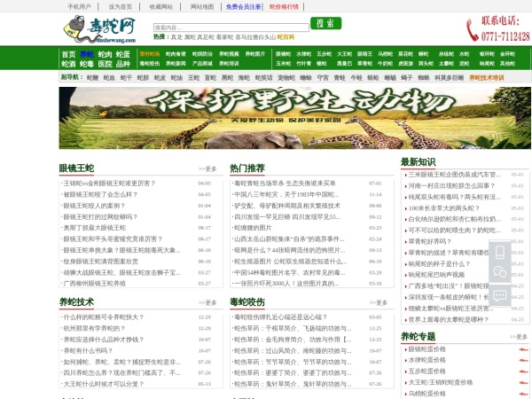The image size is (532, 399).
Task: Open article 100米长非常大的两头蛇？
Action: [444, 208]
